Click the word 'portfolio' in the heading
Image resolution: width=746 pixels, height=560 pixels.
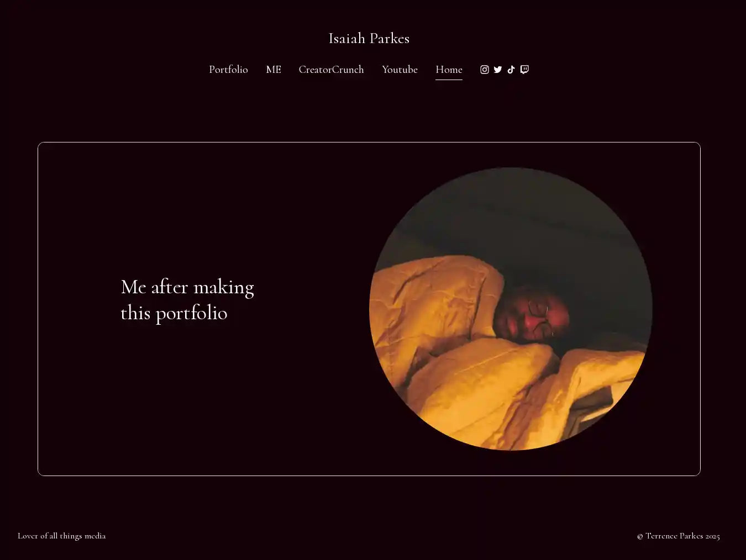point(191,313)
